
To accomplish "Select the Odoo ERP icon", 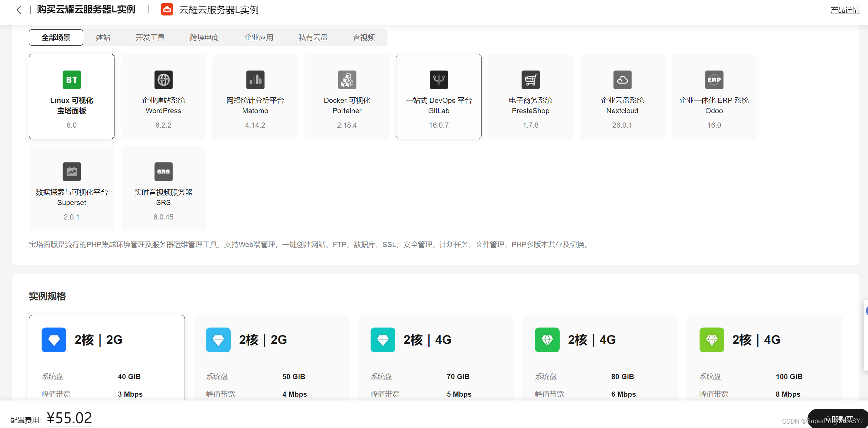I will pos(714,80).
